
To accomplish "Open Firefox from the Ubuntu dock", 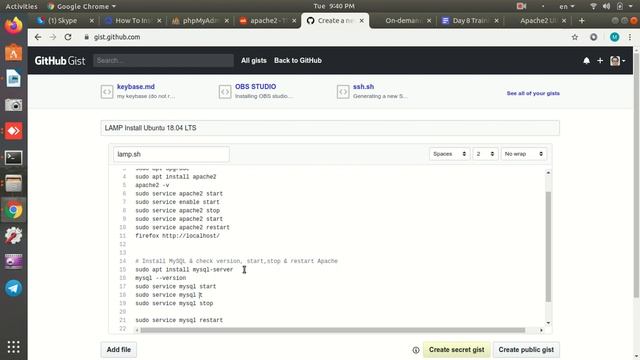I will coord(13,25).
